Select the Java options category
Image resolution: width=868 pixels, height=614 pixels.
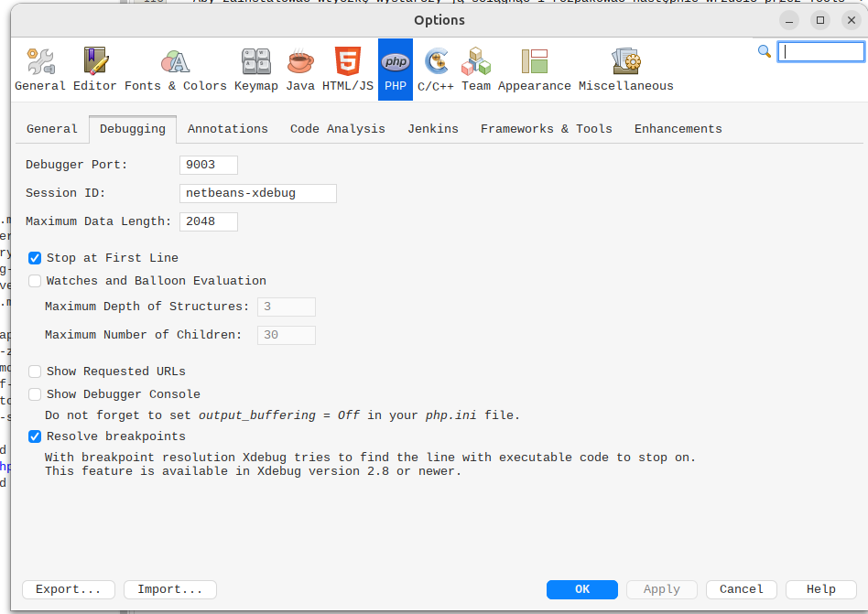[300, 70]
